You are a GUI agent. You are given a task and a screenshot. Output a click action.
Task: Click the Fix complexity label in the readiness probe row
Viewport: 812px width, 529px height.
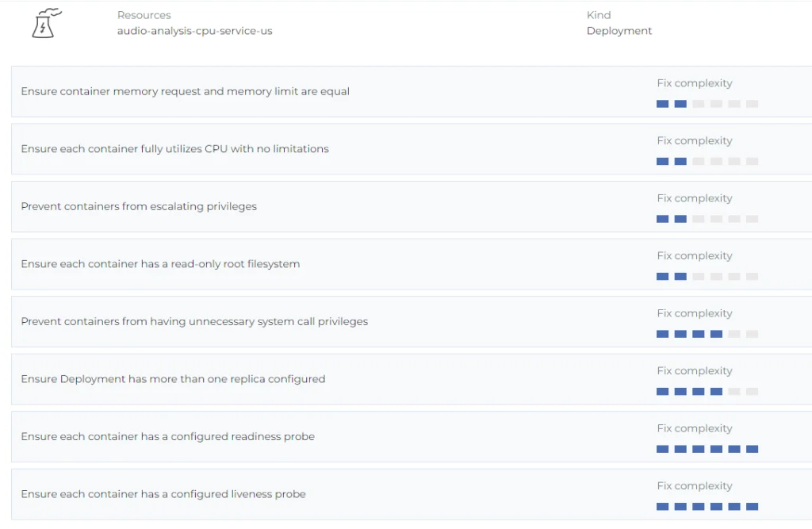click(695, 428)
